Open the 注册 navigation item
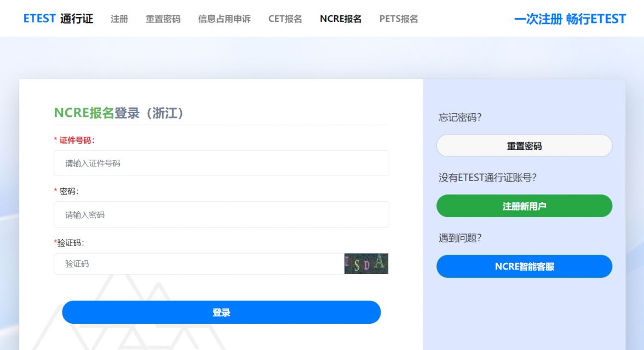644x350 pixels. (119, 19)
